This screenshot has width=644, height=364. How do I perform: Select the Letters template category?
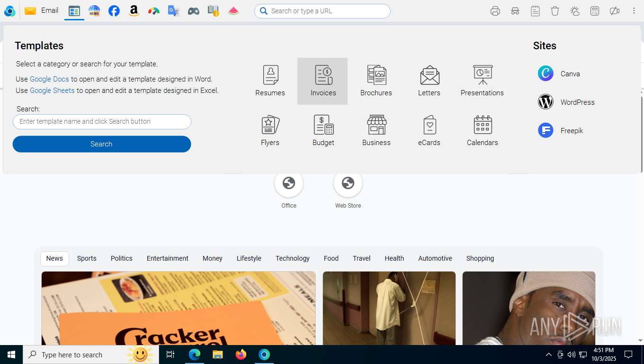[429, 81]
